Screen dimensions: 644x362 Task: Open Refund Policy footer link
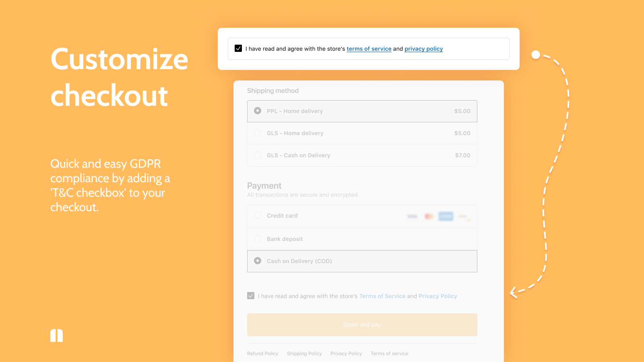[x=262, y=354]
